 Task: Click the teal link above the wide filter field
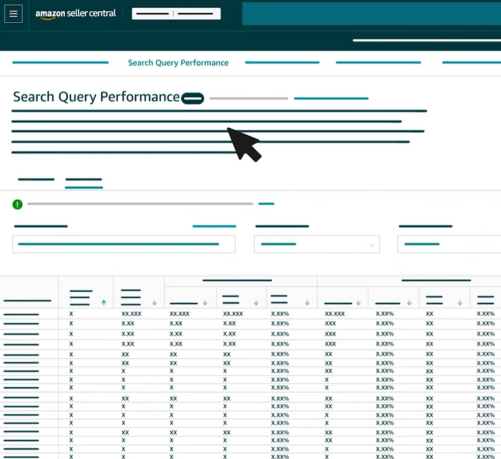pyautogui.click(x=214, y=226)
